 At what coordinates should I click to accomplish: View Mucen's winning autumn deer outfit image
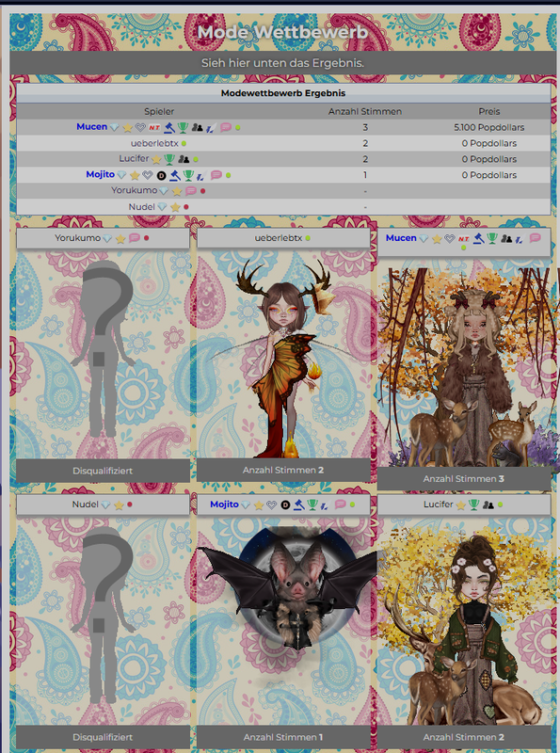point(464,363)
